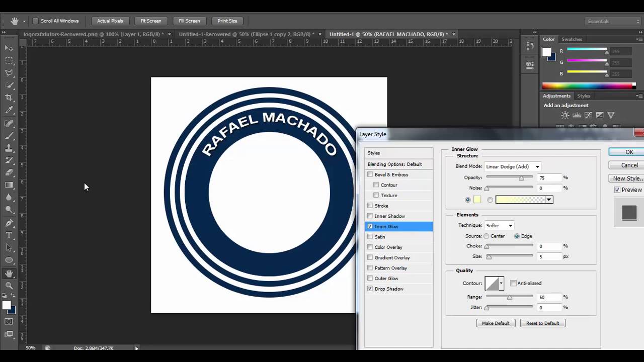644x362 pixels.
Task: Open the gradient picker dropdown arrow
Action: coord(549,200)
